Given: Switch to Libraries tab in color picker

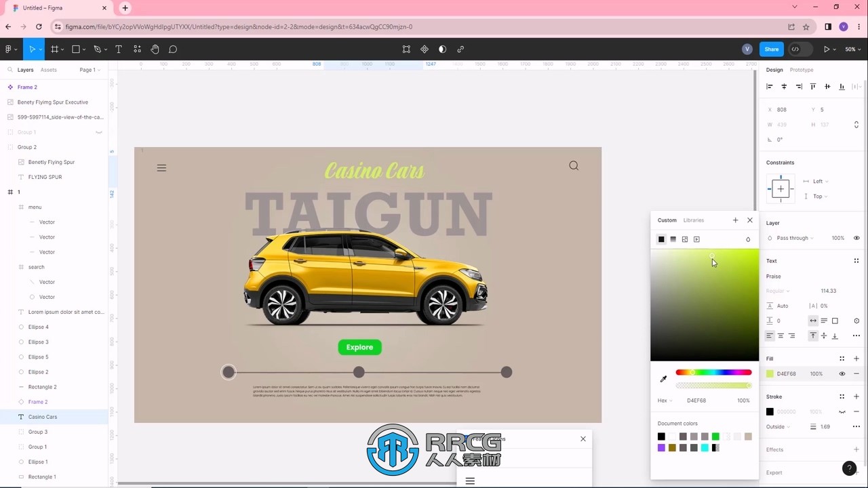Looking at the screenshot, I should point(694,220).
